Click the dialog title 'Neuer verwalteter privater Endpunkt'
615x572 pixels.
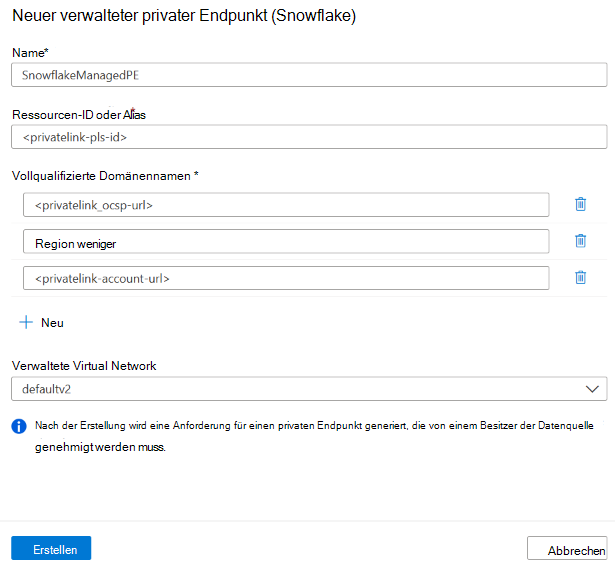pos(184,16)
